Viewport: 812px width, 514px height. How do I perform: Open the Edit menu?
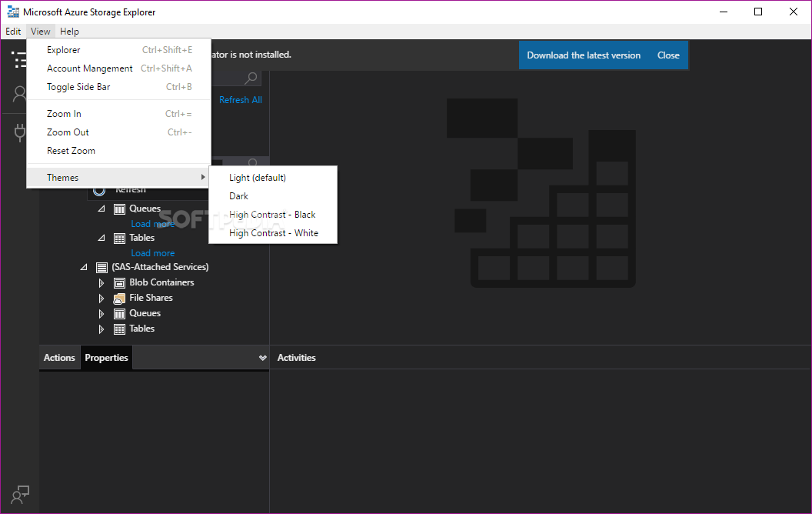coord(13,31)
